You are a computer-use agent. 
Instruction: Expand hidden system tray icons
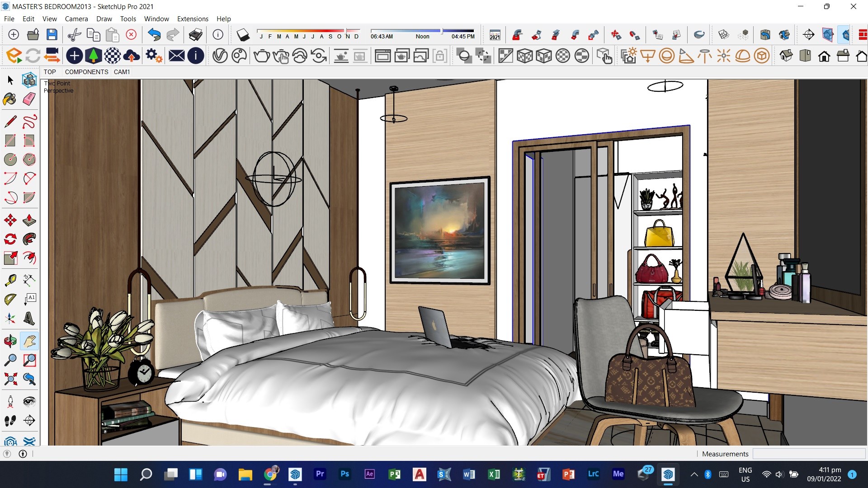point(695,474)
